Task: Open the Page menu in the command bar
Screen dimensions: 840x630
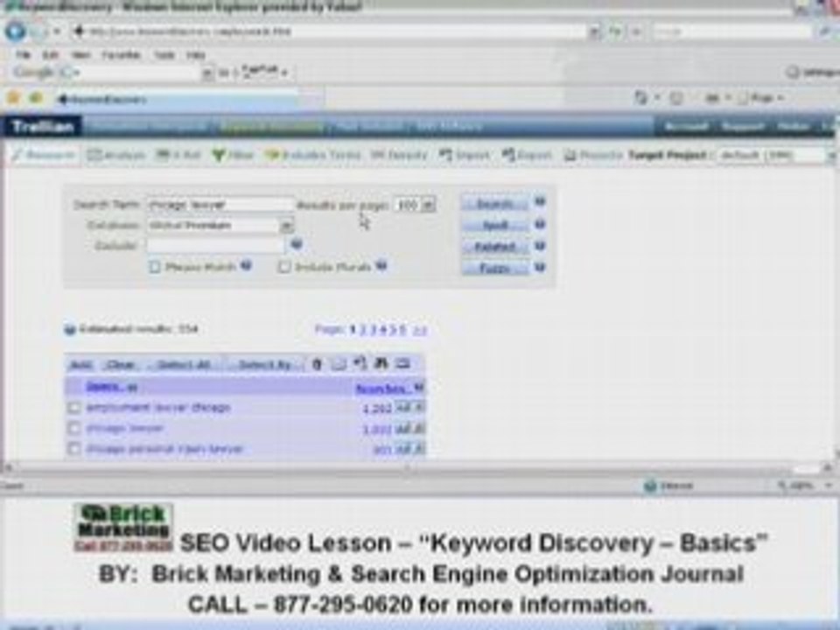Action: click(x=761, y=98)
